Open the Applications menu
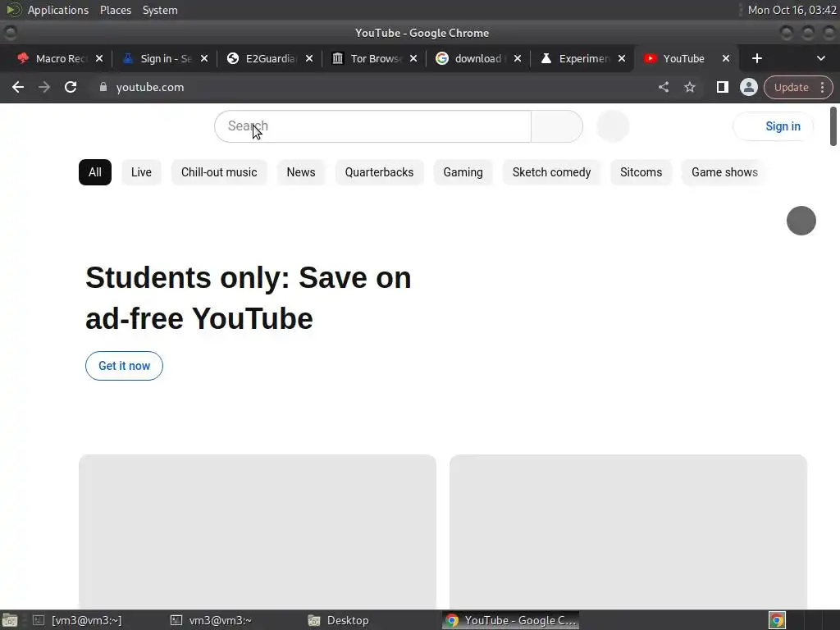The image size is (840, 630). click(58, 10)
